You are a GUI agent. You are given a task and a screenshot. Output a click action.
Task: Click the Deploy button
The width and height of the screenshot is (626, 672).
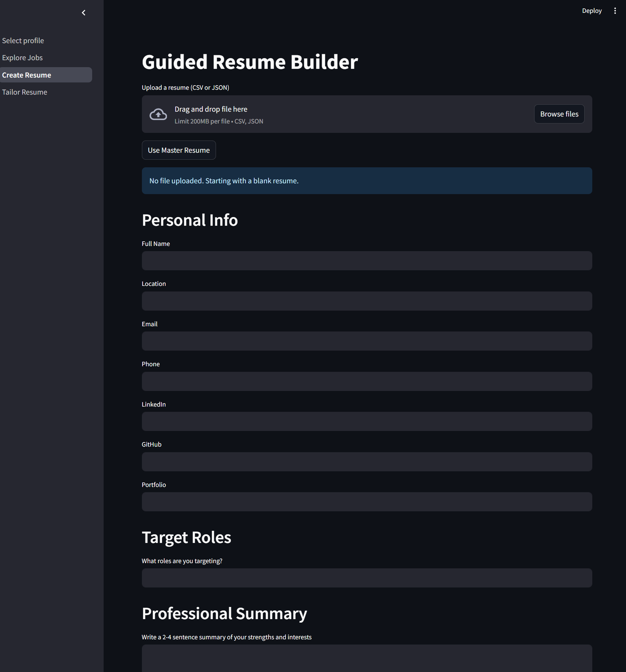592,11
